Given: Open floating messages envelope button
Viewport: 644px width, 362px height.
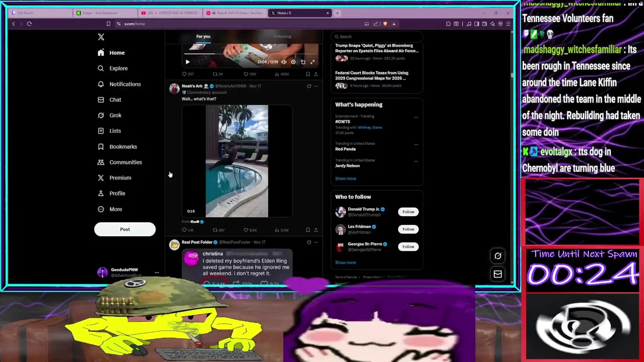Looking at the screenshot, I should tap(498, 274).
